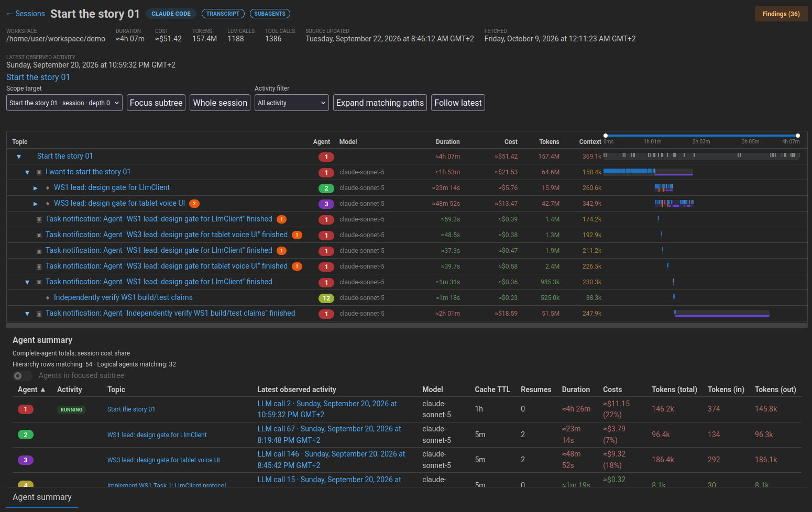Click message icon on ≈59.3s Task notification row
Screen dimensions: 812x512
(39, 219)
